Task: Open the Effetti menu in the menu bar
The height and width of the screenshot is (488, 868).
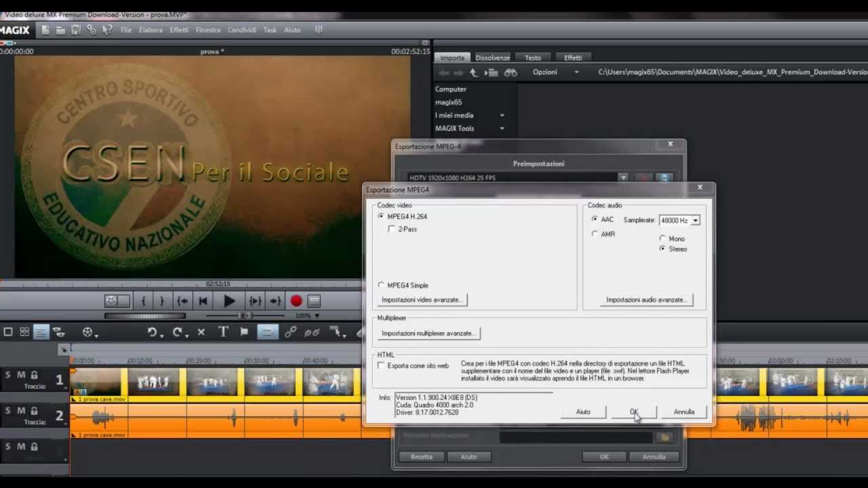Action: coord(179,30)
